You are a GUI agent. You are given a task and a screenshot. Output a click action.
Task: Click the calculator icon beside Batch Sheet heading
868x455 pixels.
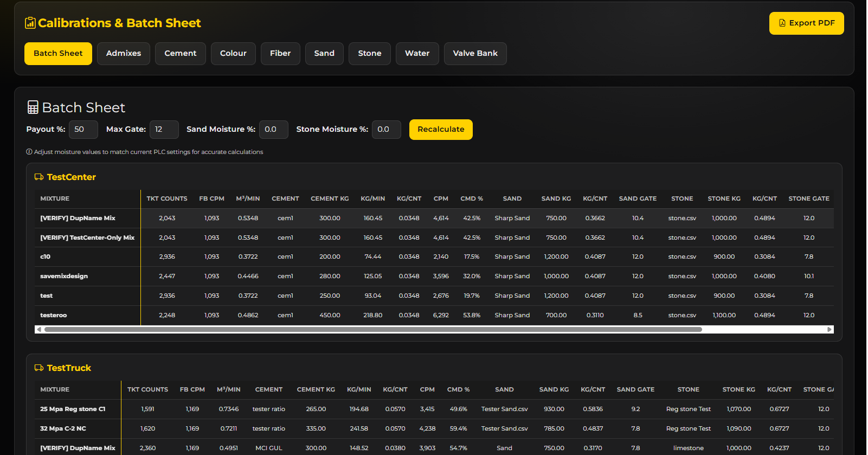tap(33, 107)
